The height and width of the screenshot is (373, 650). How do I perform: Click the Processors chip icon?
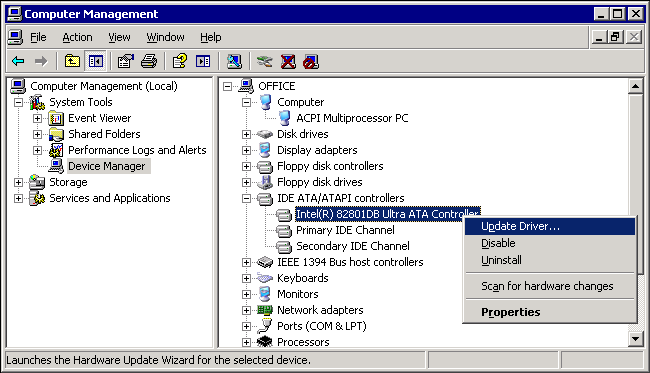(264, 342)
